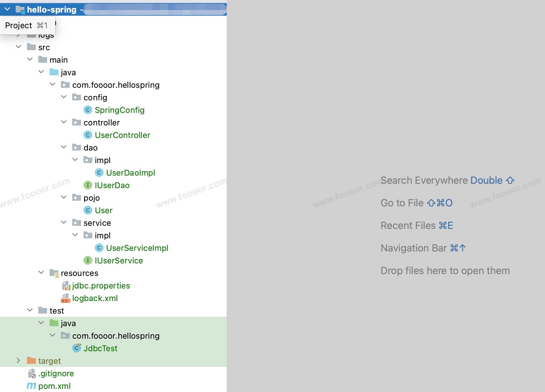Collapse the controller package
Screen dimensions: 545x392
tap(64, 122)
